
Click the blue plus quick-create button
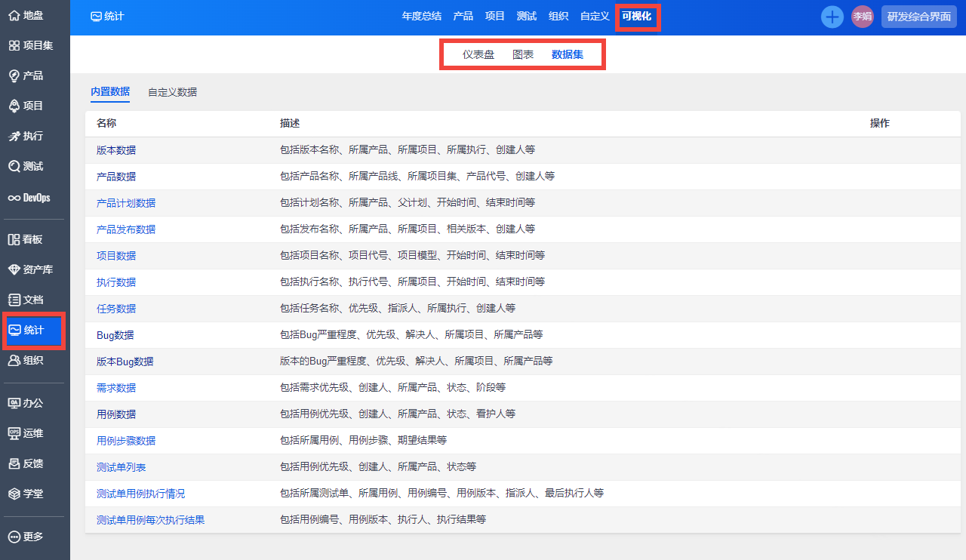[832, 17]
